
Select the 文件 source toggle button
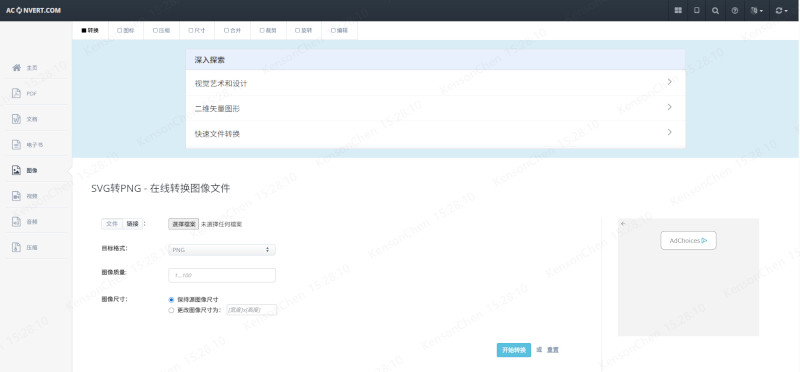point(112,224)
